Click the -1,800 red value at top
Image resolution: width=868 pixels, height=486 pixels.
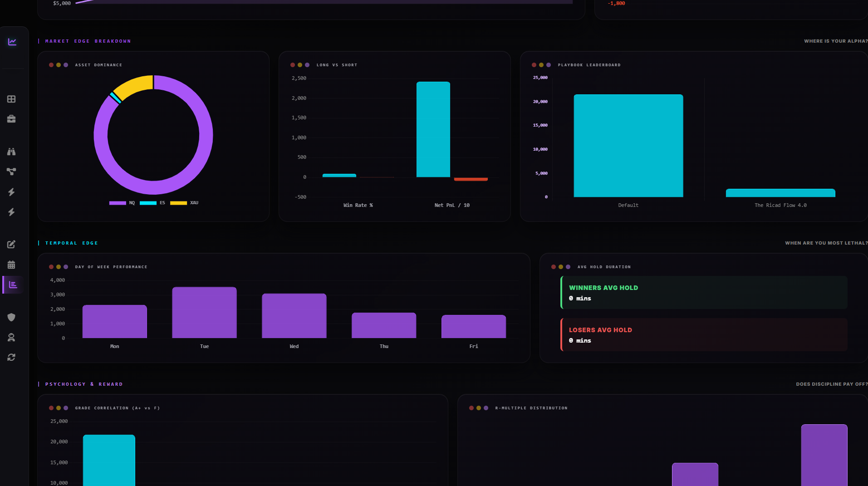tap(616, 3)
